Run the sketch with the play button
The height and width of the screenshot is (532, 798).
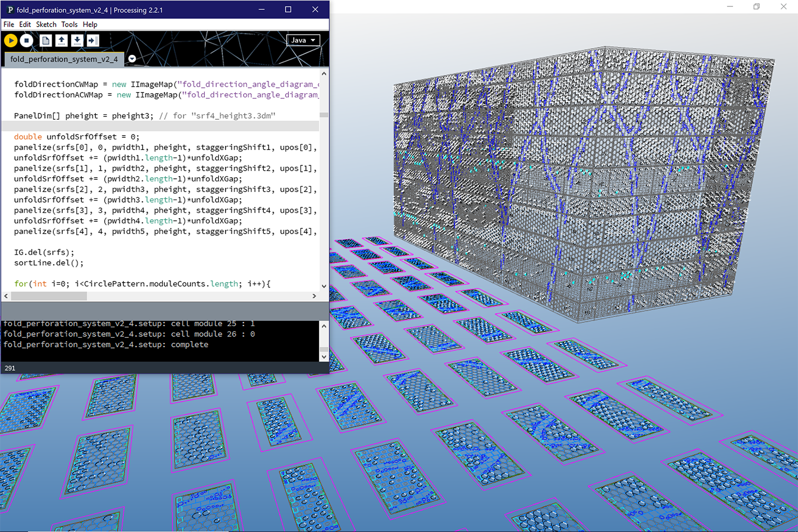[x=11, y=40]
